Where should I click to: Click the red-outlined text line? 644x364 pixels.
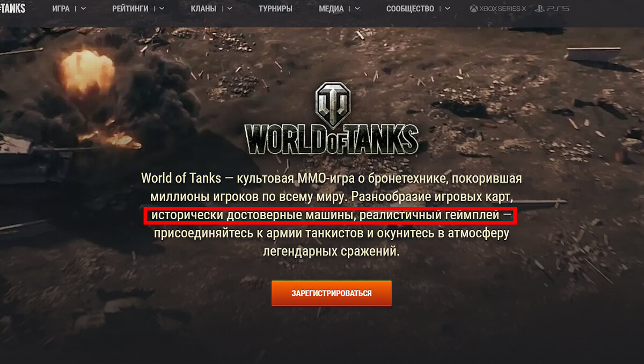pos(330,216)
